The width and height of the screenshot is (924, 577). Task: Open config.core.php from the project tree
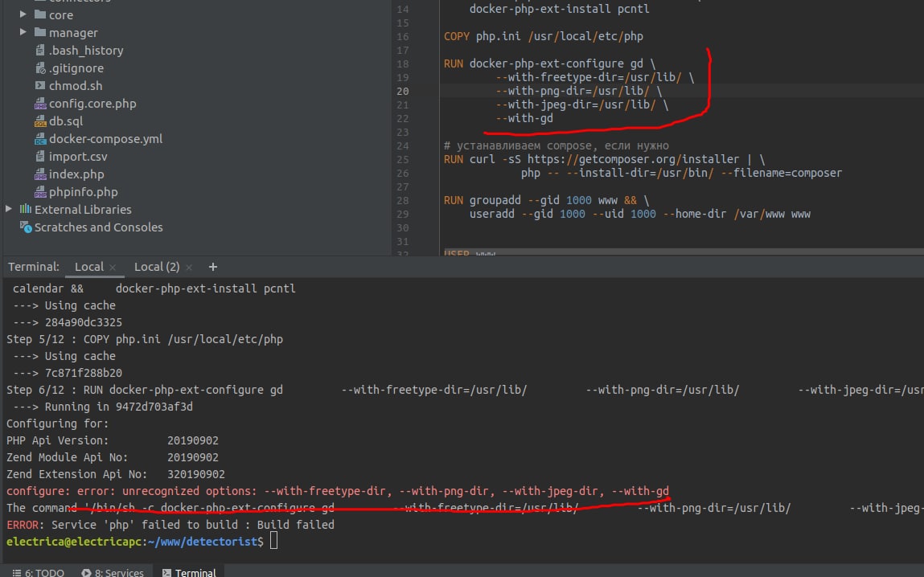92,104
